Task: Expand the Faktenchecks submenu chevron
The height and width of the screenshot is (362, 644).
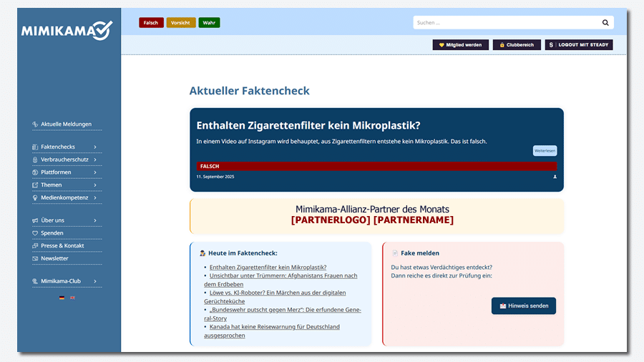Action: 95,147
